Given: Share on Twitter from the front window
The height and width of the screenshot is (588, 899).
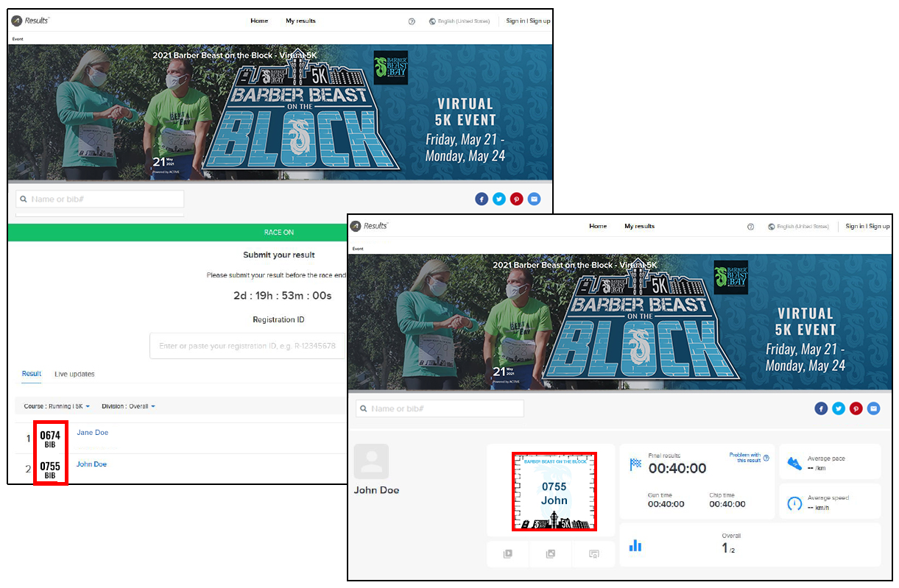Looking at the screenshot, I should tap(839, 408).
